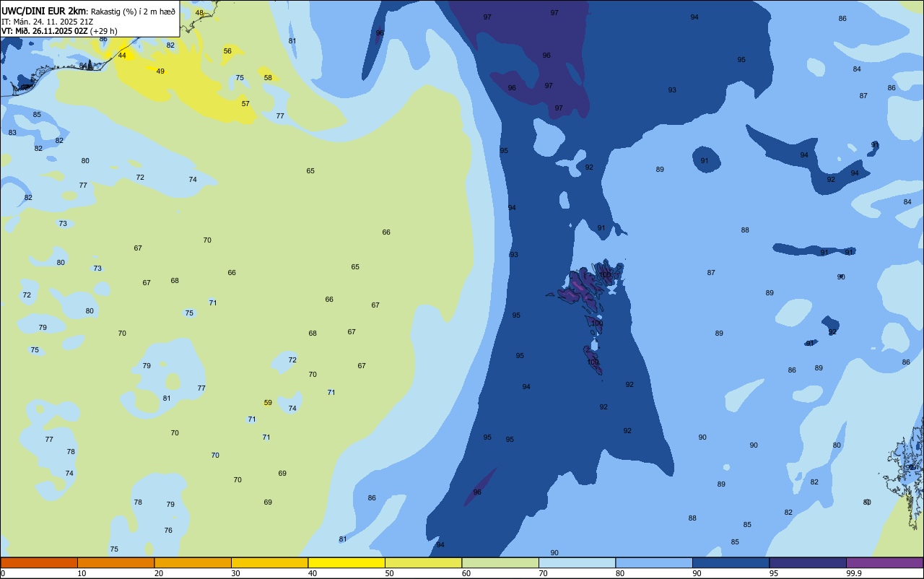Click the legend tick label '30'
The width and height of the screenshot is (924, 579).
pyautogui.click(x=235, y=573)
